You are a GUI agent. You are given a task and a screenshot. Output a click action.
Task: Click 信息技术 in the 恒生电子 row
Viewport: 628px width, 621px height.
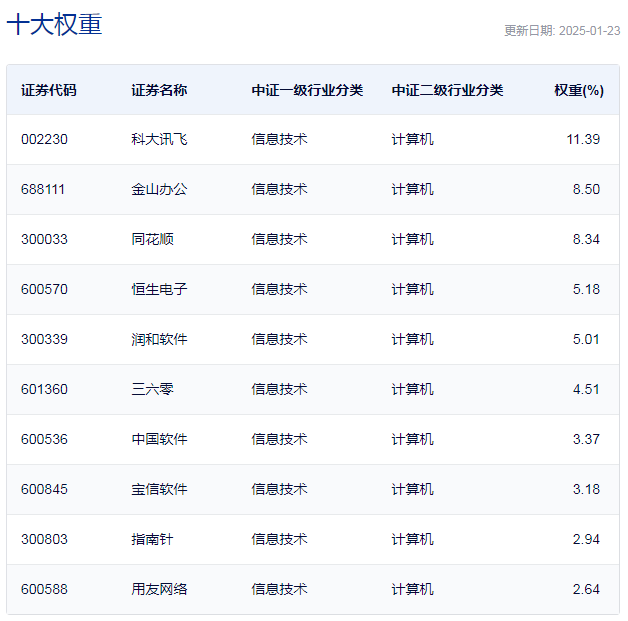(x=279, y=289)
